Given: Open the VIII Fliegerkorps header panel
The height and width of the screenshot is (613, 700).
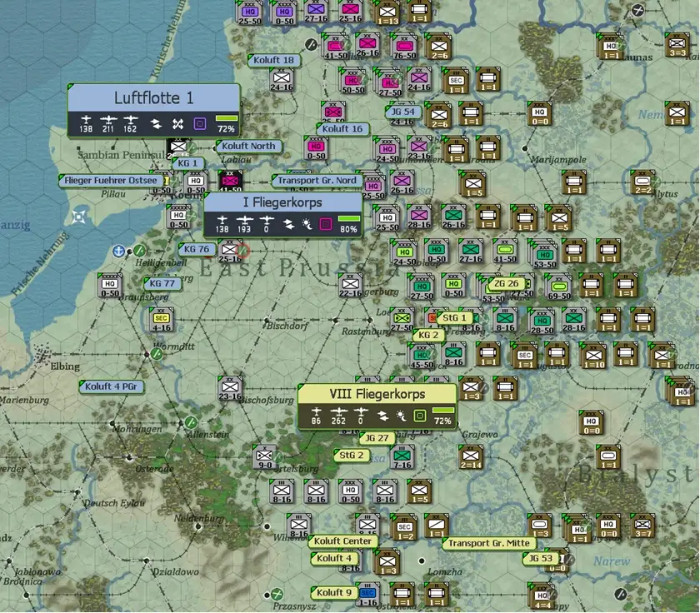Looking at the screenshot, I should (377, 394).
